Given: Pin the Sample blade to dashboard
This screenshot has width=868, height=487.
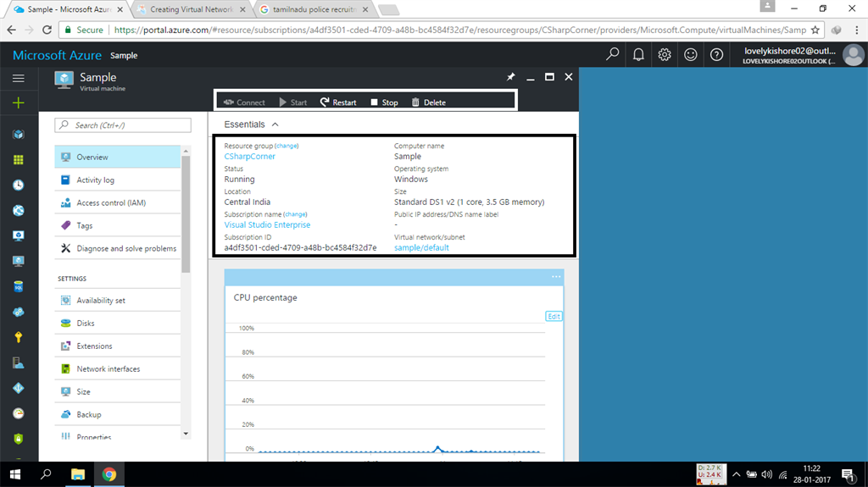Looking at the screenshot, I should 510,77.
